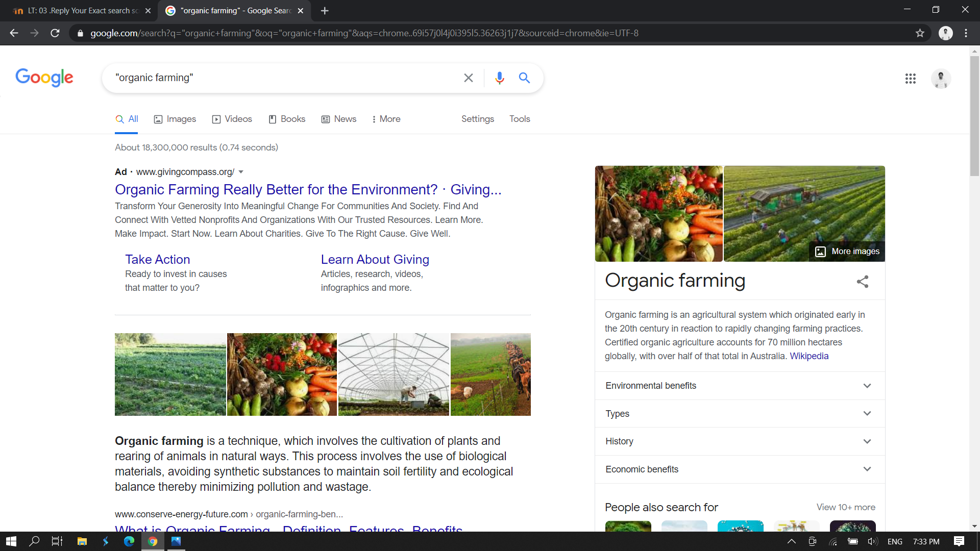Close the organic farming search tab
The height and width of the screenshot is (551, 980).
click(x=301, y=11)
